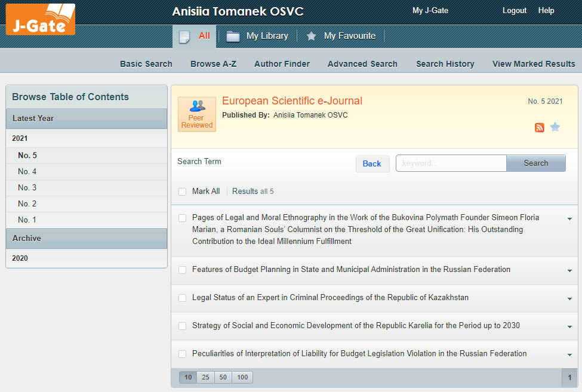Screen dimensions: 582x392
Task: Mark journal as favourite with star icon
Action: pos(555,127)
